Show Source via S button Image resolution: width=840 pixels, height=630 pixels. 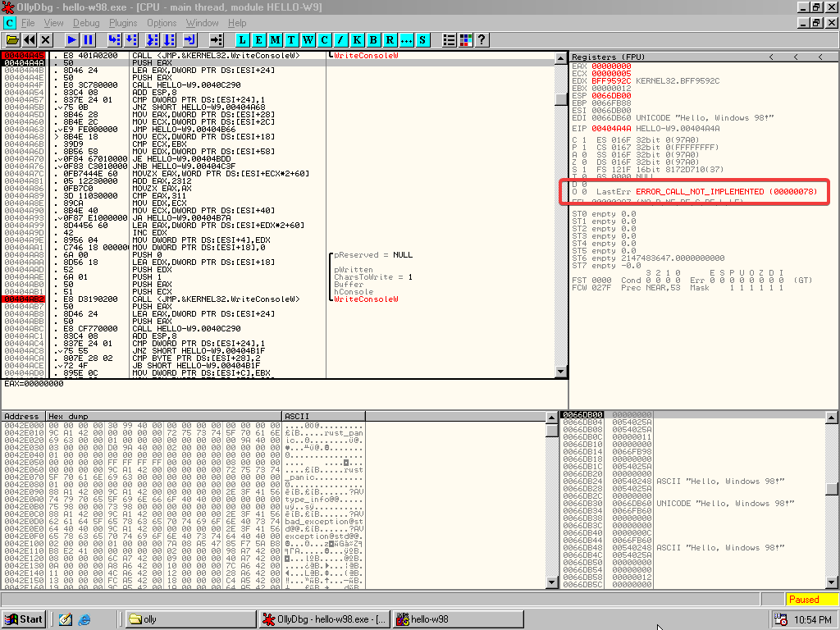422,40
